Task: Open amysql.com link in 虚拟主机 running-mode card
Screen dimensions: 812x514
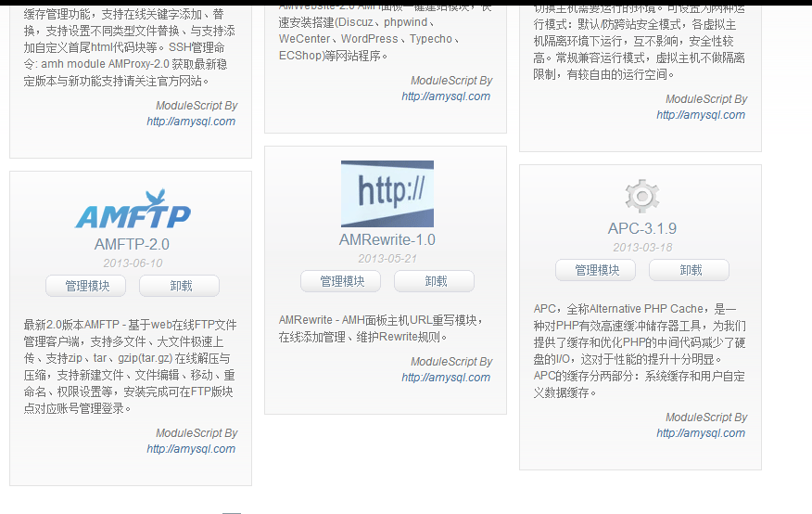Action: [x=700, y=115]
